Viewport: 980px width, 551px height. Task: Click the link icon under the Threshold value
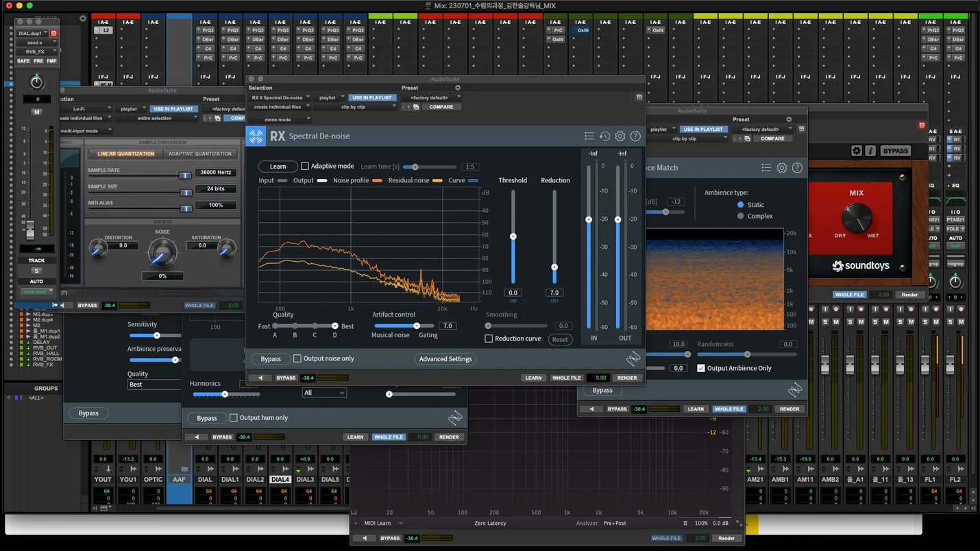[x=513, y=301]
